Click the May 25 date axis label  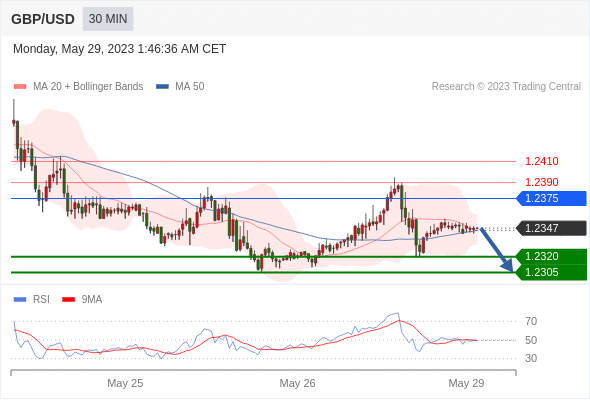[x=125, y=383]
